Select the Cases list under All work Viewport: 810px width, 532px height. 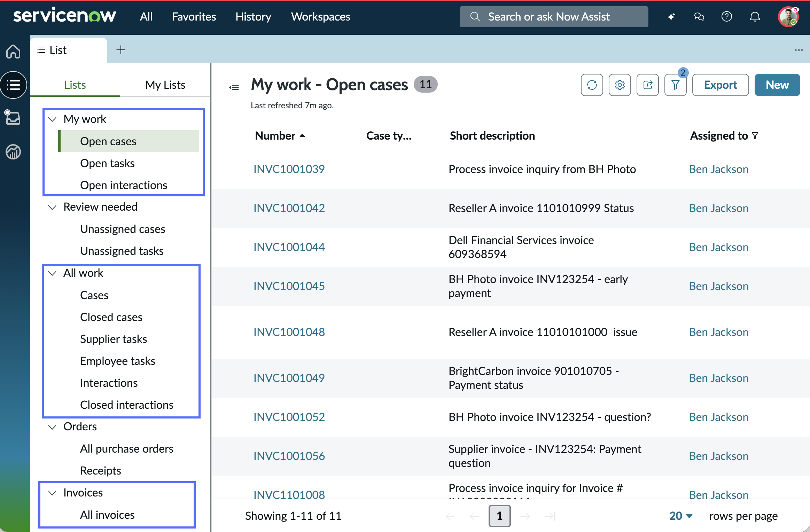[94, 295]
